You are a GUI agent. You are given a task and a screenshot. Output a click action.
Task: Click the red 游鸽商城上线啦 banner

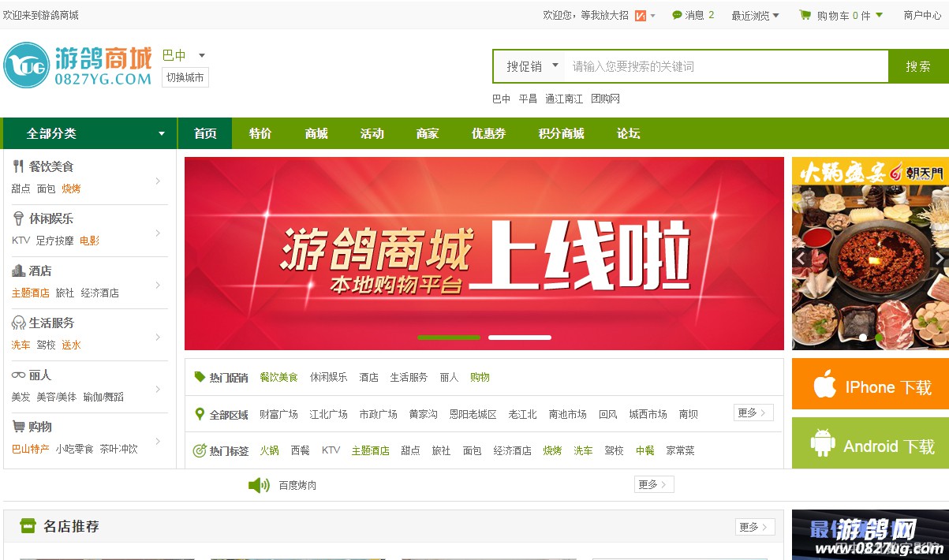pyautogui.click(x=484, y=252)
